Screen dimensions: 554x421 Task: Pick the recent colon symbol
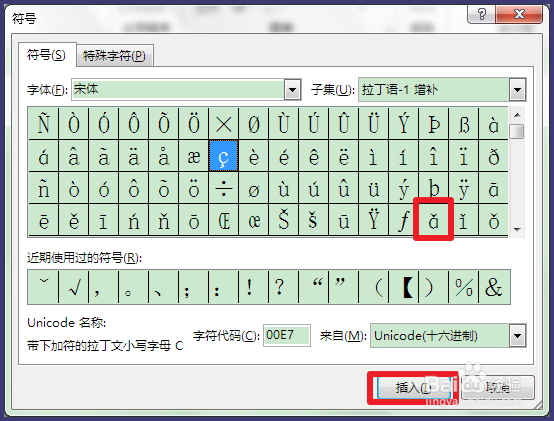click(x=224, y=287)
